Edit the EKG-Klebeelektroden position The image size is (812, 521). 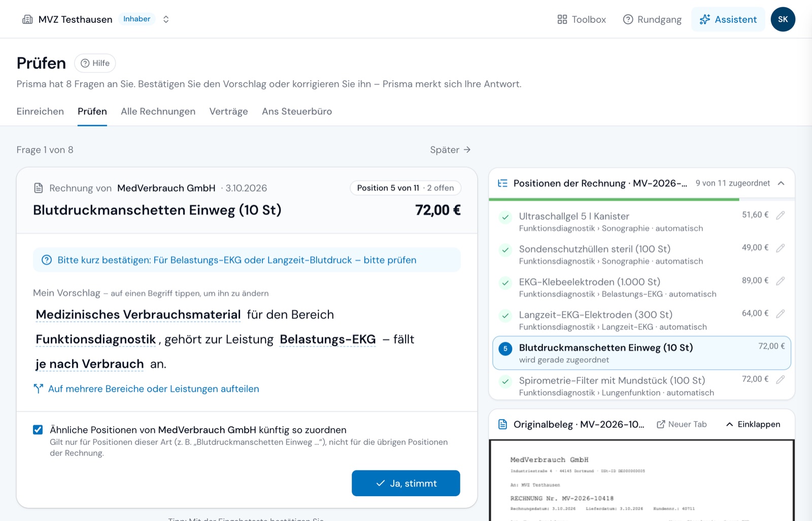coord(781,281)
